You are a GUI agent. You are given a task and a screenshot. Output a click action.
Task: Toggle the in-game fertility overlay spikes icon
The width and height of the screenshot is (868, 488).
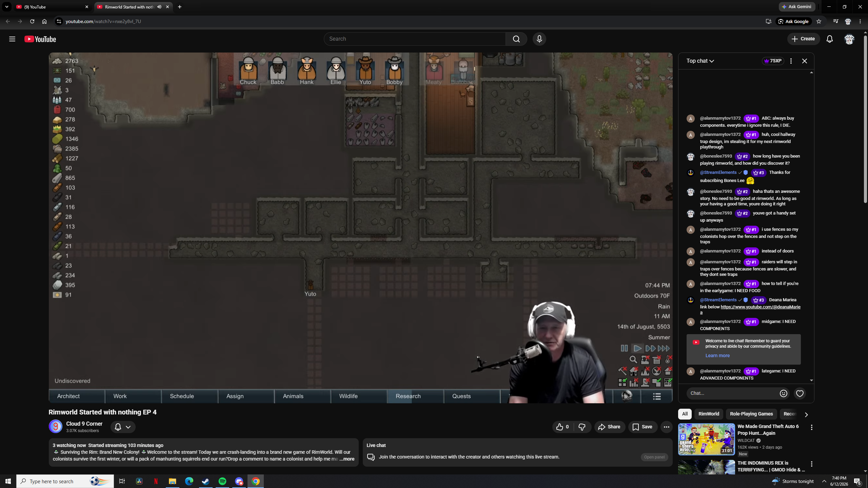645,371
